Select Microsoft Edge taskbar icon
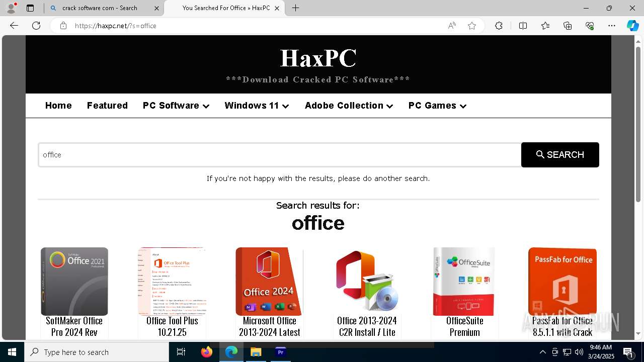 [231, 352]
